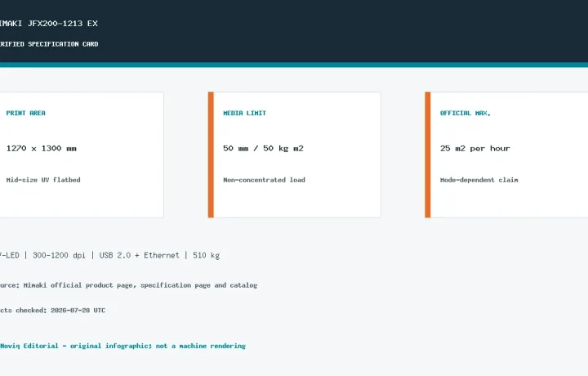Image resolution: width=588 pixels, height=376 pixels.
Task: Click the Mid-size UV flatbed caption
Action: tap(43, 180)
